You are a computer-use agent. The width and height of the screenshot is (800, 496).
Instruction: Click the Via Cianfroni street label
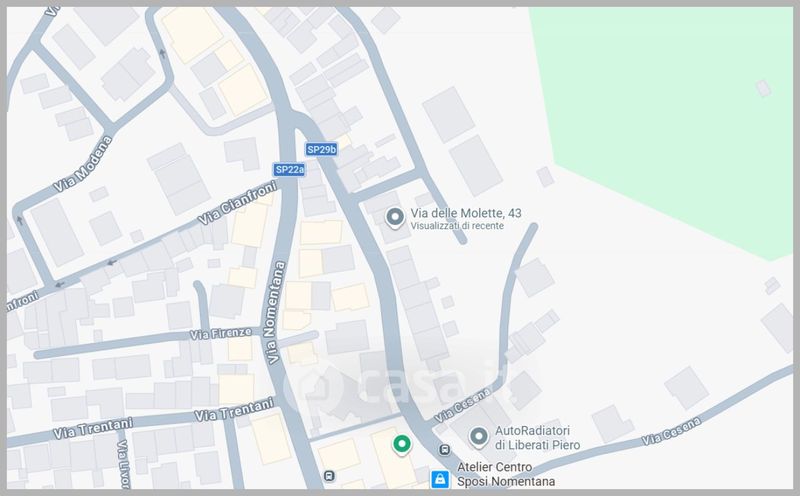click(234, 206)
